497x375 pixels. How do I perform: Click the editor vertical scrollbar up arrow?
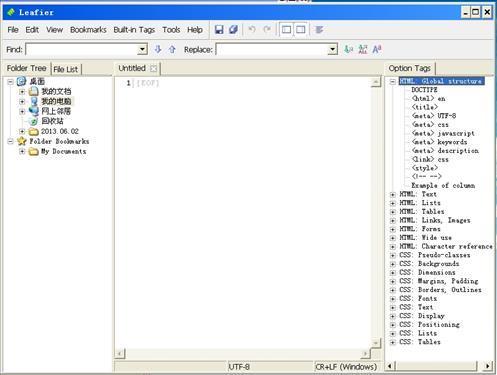(x=376, y=82)
